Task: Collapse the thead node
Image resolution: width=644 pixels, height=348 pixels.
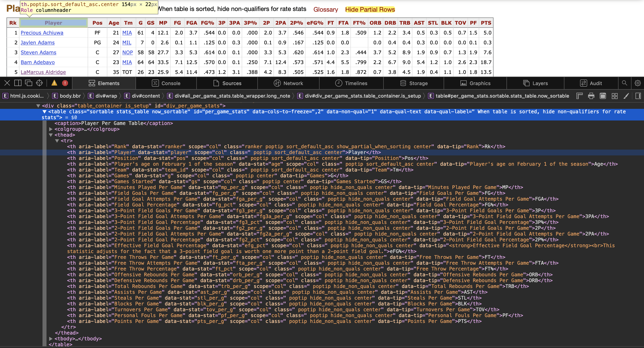Action: 51,135
